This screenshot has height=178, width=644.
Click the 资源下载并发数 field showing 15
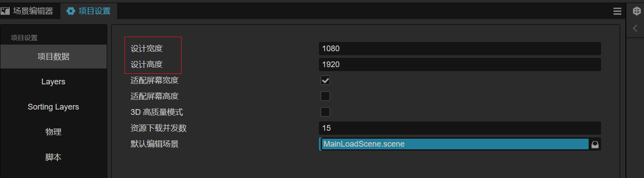tap(459, 128)
